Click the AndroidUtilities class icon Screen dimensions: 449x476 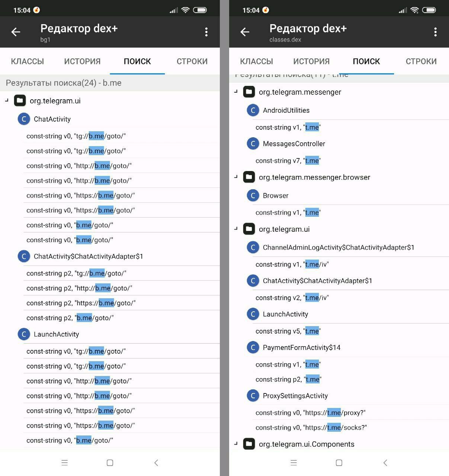pyautogui.click(x=253, y=110)
